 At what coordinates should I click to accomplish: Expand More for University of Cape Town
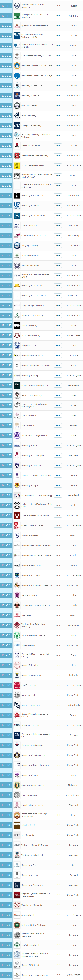(x=58, y=86)
